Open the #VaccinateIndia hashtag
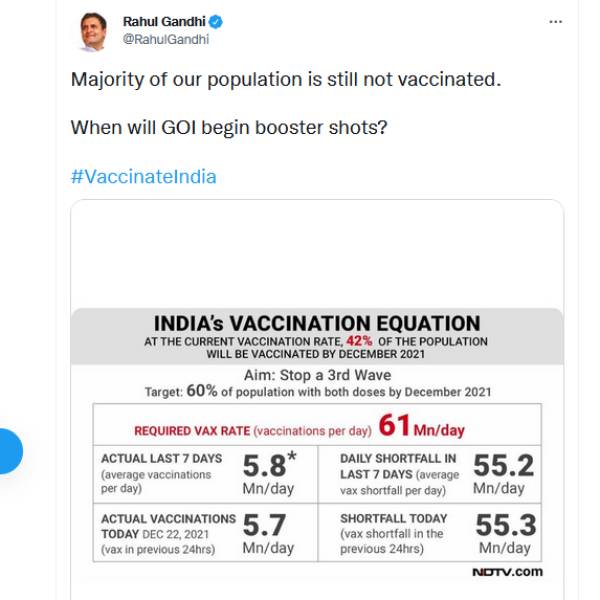 143,177
